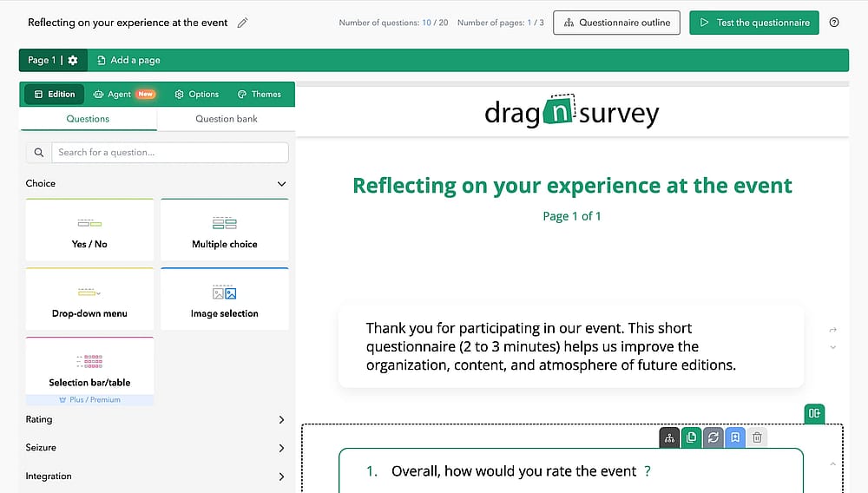Click question 1 'Overall, how would you rate the event'

(514, 471)
